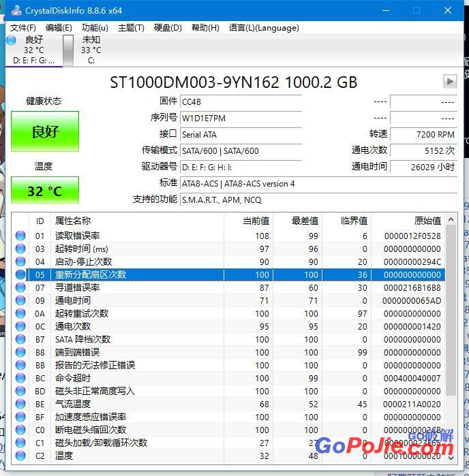Open the 编辑(E) menu
The width and height of the screenshot is (469, 476).
[59, 28]
